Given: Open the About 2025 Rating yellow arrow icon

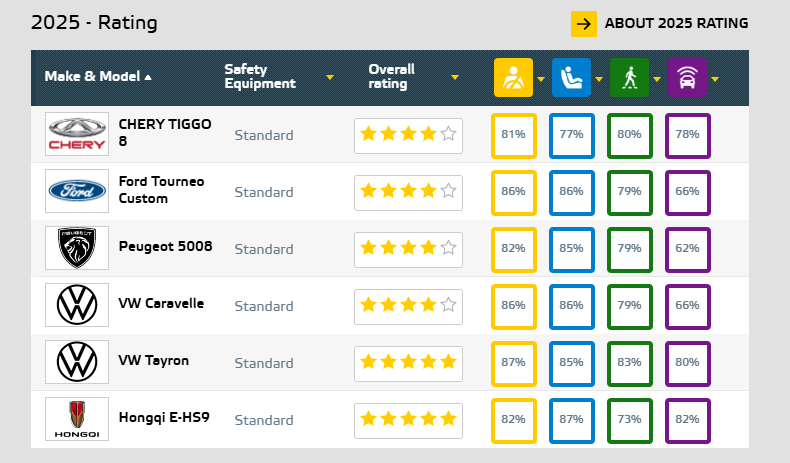Looking at the screenshot, I should pyautogui.click(x=583, y=24).
